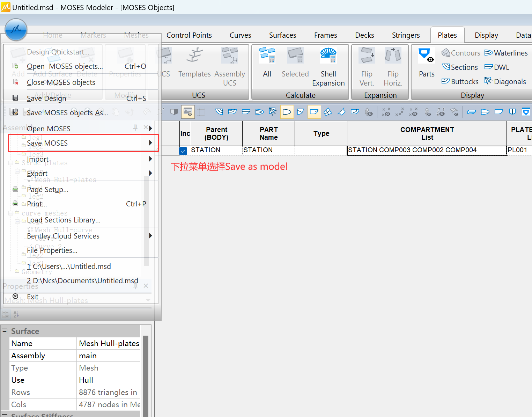Click the Mesh Hull-plates Name value field

click(109, 344)
